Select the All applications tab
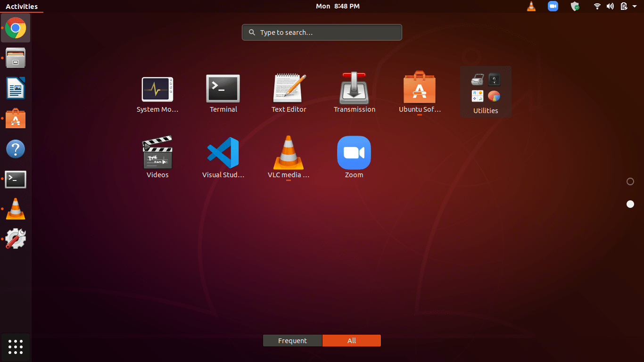Viewport: 644px width, 362px height. tap(352, 340)
